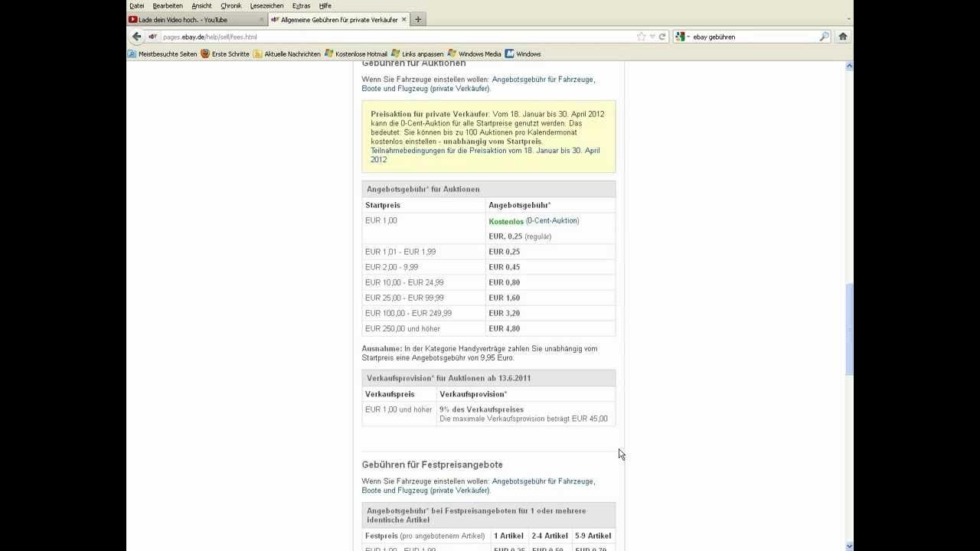The image size is (980, 551).
Task: Click the address bar URL field
Action: click(398, 37)
